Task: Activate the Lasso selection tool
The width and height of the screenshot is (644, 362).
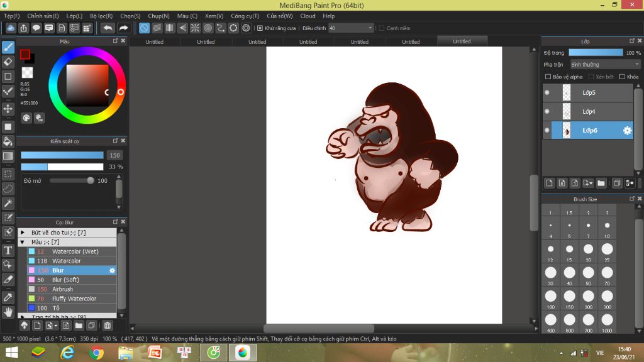Action: point(8,189)
